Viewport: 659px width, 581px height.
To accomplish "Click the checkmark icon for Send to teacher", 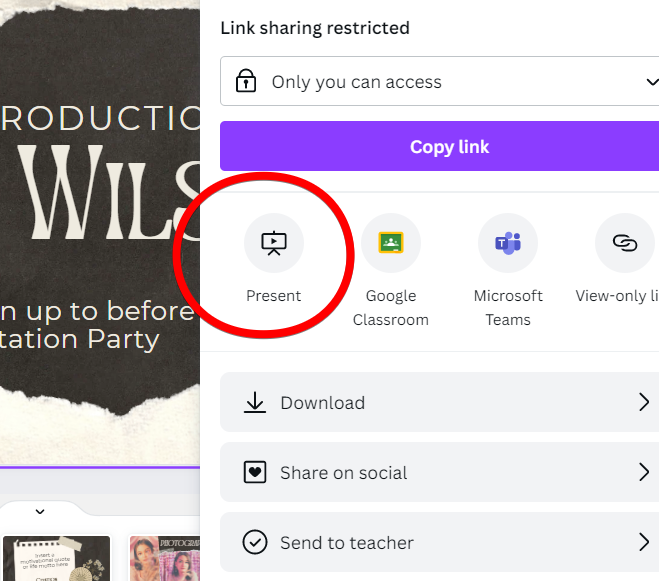I will 255,543.
